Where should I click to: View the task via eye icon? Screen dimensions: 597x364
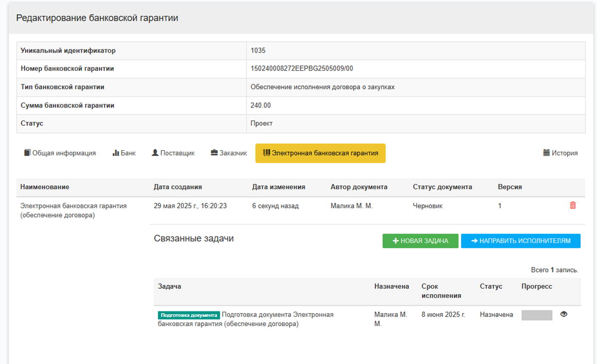click(563, 314)
